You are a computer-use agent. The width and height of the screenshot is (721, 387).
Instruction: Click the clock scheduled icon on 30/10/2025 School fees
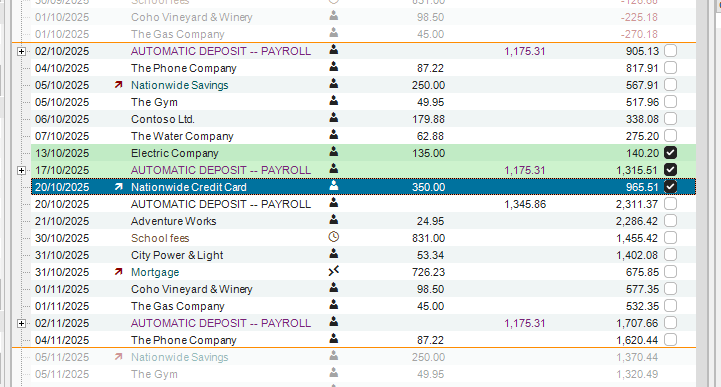click(x=334, y=237)
